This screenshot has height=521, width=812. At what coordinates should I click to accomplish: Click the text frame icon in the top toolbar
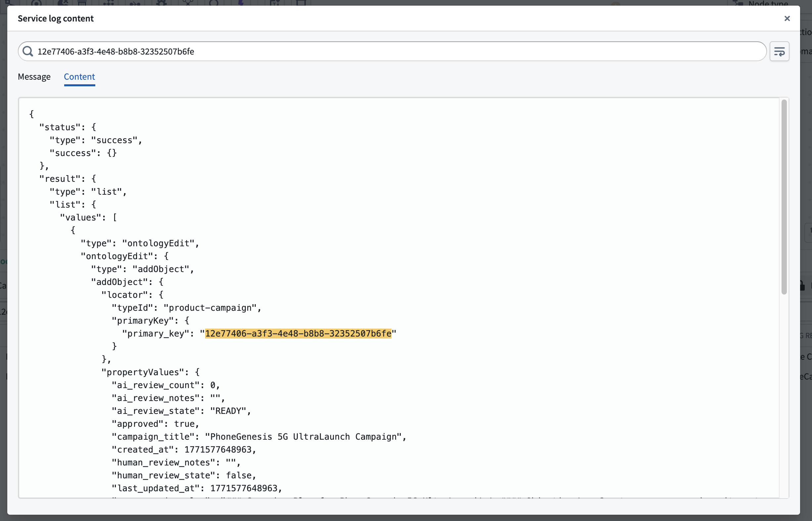275,3
